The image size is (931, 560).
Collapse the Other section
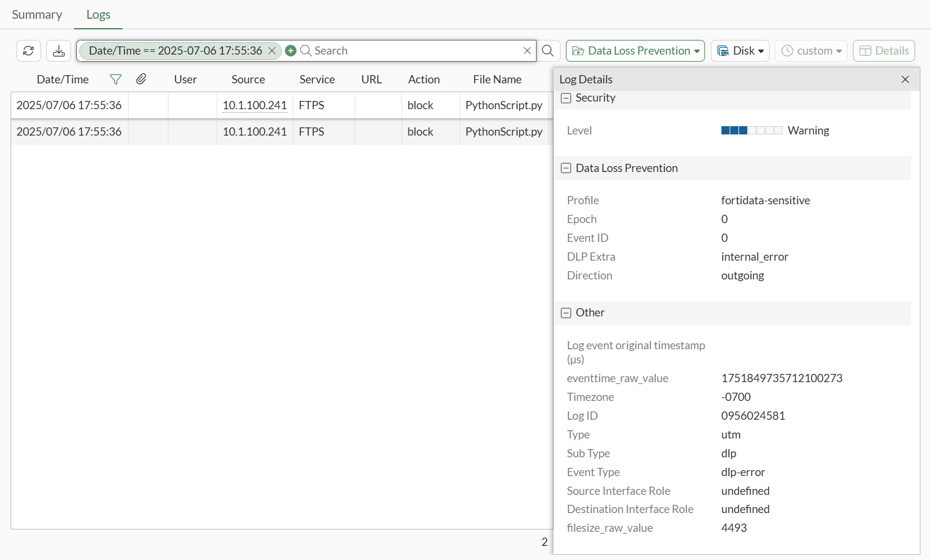coord(566,313)
